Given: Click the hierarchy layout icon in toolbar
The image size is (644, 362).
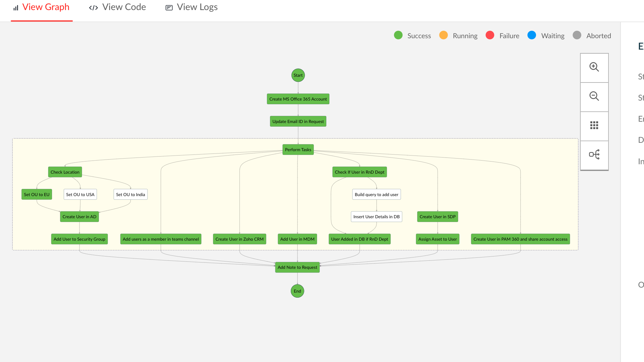Looking at the screenshot, I should tap(594, 155).
